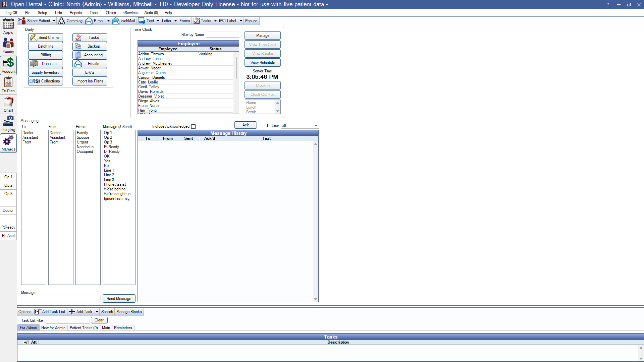Open the Tx Plan module
Image resolution: width=644 pixels, height=362 pixels.
click(x=8, y=84)
